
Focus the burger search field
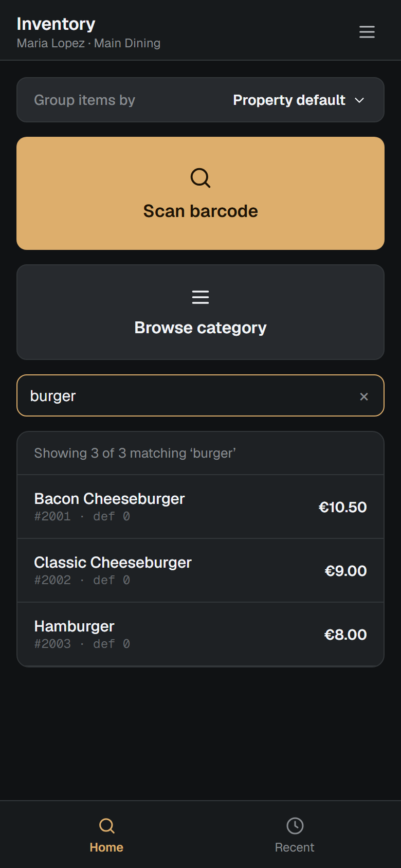click(x=190, y=396)
